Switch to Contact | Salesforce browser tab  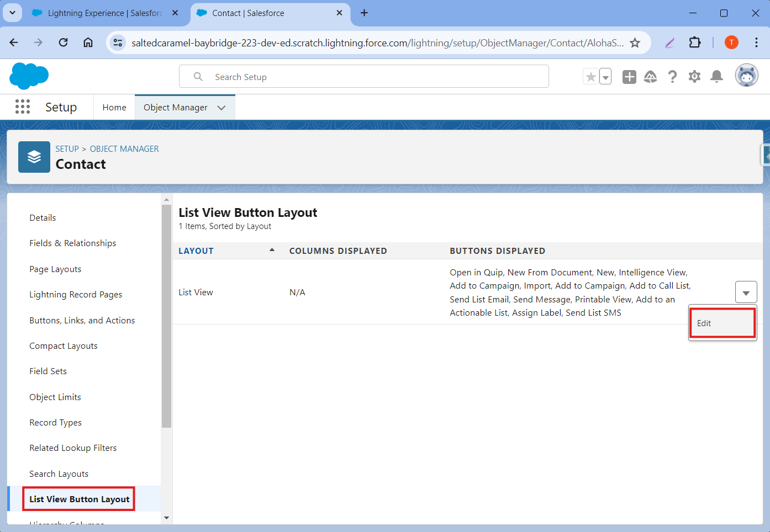[270, 13]
